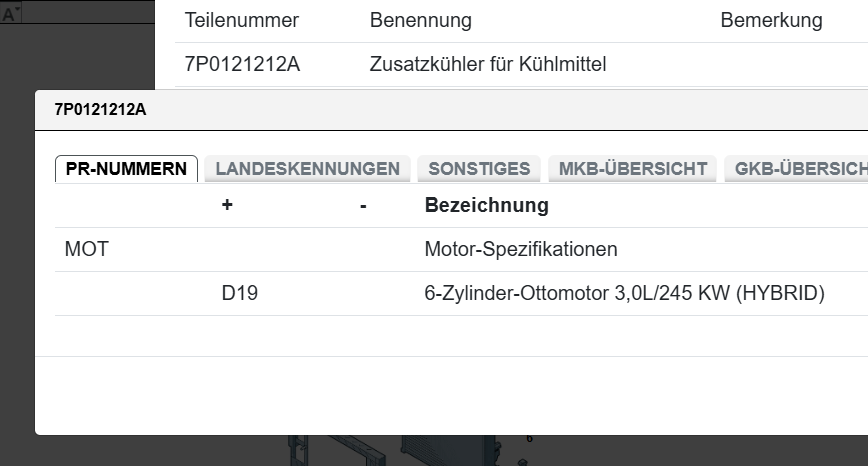Select the SONSTIGES tab

479,169
